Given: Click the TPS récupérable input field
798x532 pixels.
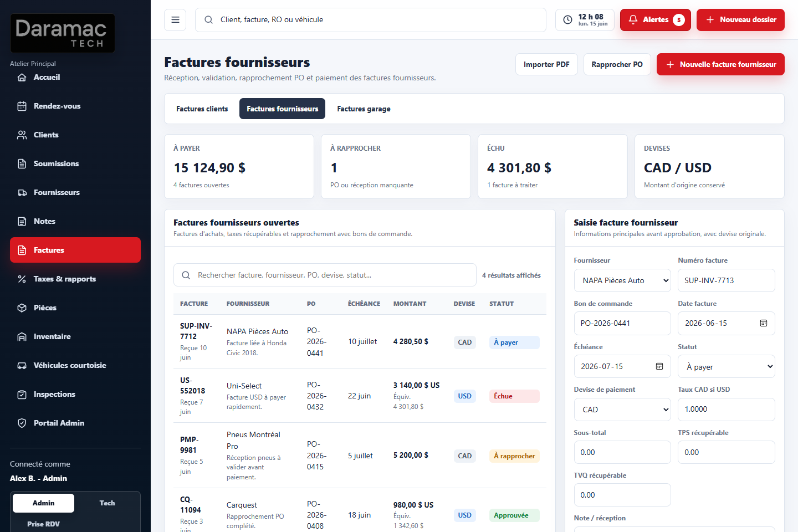Looking at the screenshot, I should pyautogui.click(x=727, y=452).
